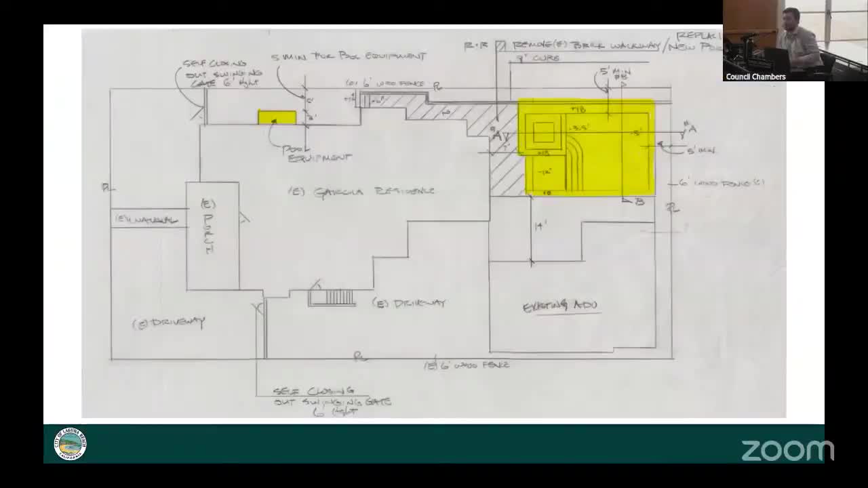868x488 pixels.
Task: Click the Pool Equipment handwritten label
Action: point(319,153)
